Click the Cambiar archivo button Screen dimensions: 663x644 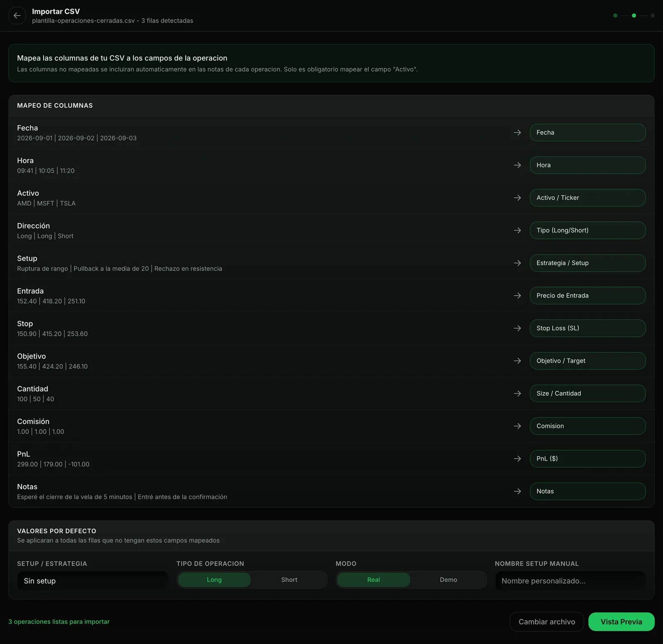(547, 622)
